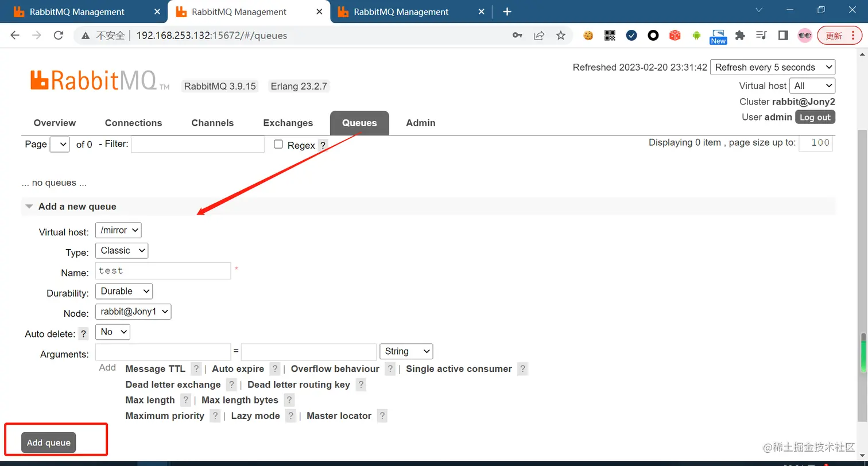Reload the current page
This screenshot has height=466, width=868.
[x=58, y=36]
